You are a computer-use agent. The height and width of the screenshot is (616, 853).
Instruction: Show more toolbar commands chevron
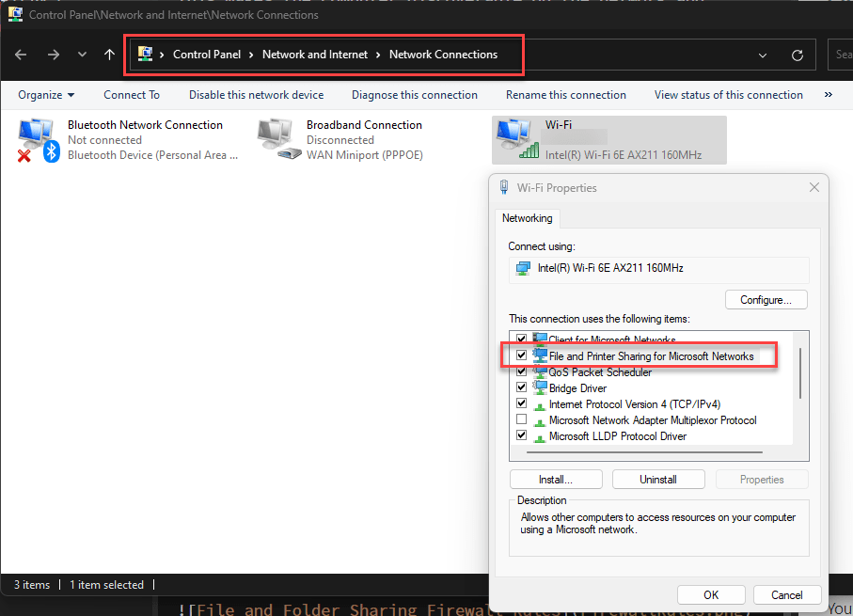tap(828, 95)
